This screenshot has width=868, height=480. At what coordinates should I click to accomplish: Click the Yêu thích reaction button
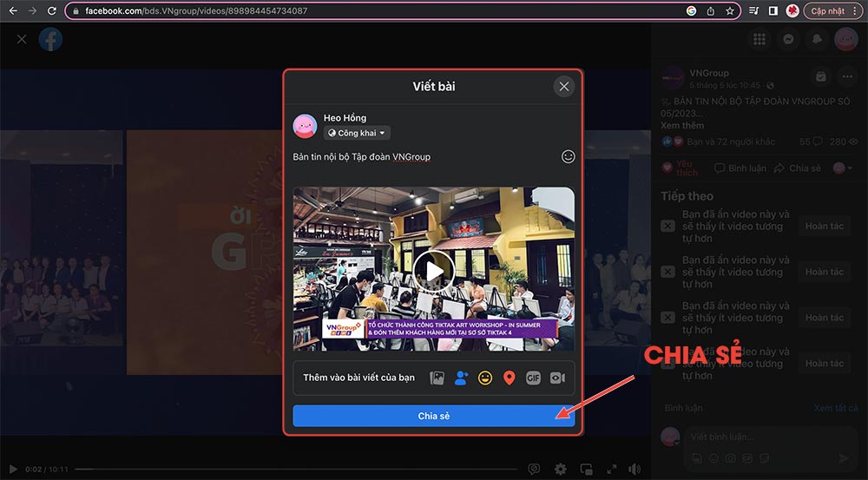[x=682, y=168]
